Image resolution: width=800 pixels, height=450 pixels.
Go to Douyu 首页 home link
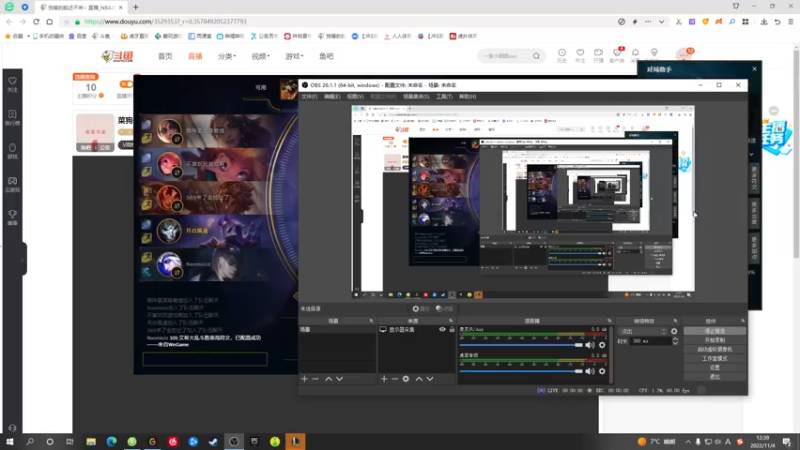165,56
